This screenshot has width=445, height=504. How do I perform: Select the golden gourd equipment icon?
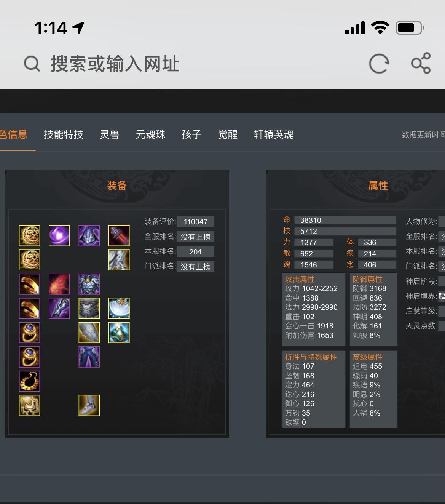[30, 381]
